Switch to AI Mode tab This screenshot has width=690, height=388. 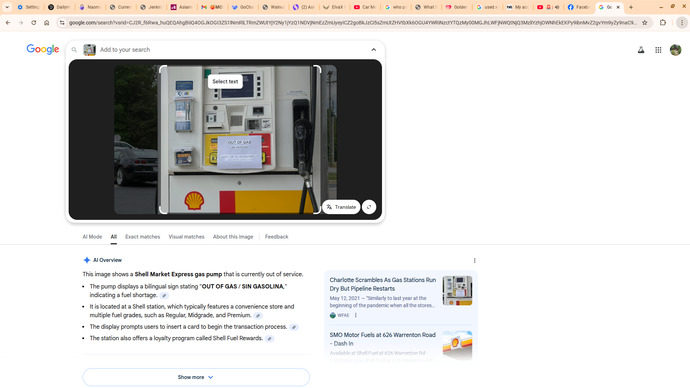(92, 237)
